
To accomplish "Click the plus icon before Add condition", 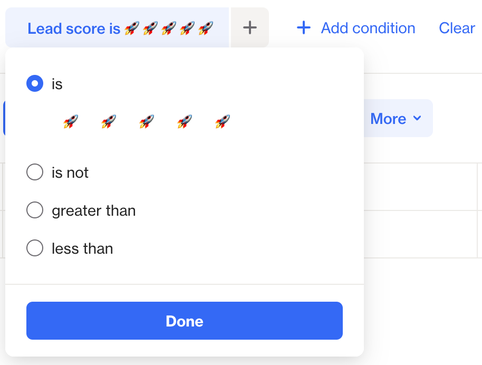I will (x=304, y=28).
